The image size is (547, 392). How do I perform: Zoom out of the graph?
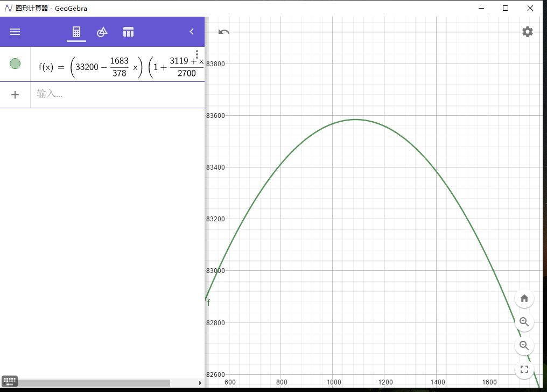pyautogui.click(x=524, y=346)
